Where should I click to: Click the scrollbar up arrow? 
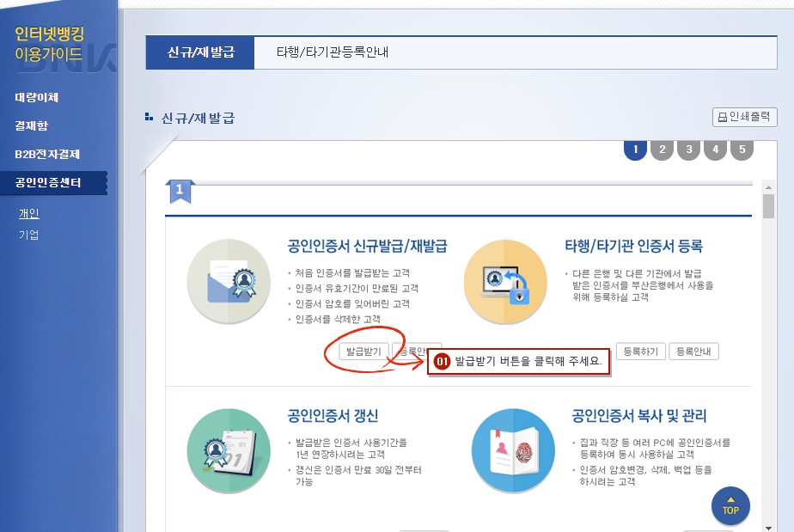(769, 187)
